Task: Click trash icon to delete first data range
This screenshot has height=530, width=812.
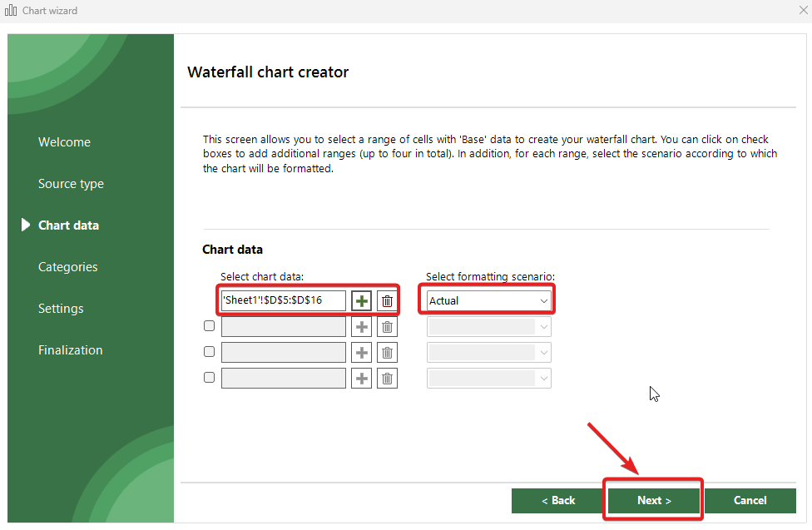Action: (387, 300)
